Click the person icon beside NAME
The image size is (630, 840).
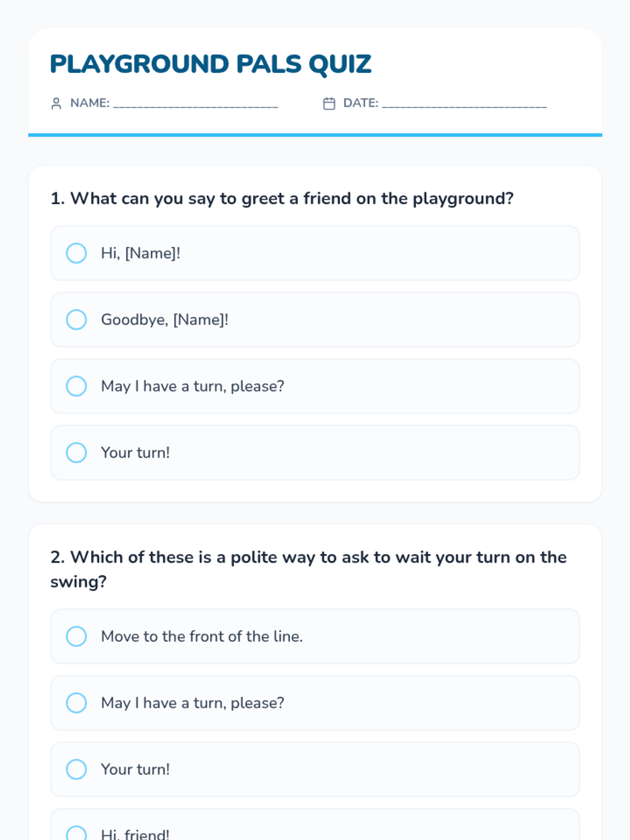tap(56, 103)
